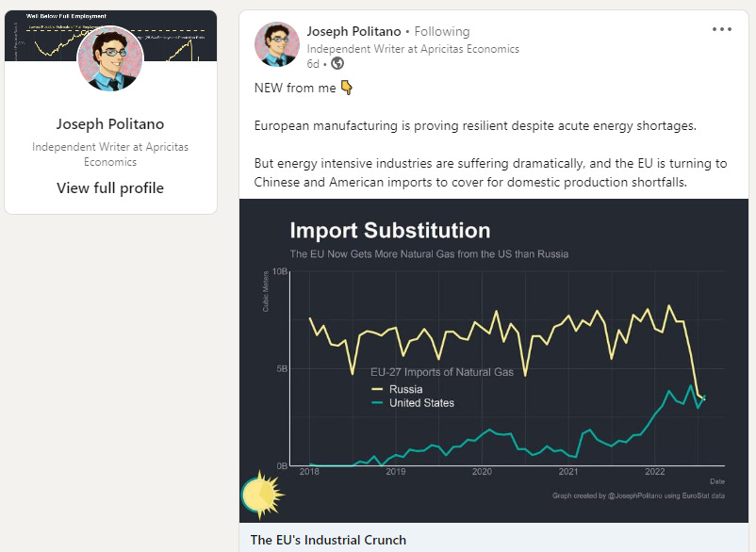This screenshot has width=756, height=552.
Task: Click the Following label beside author name
Action: coord(442,31)
